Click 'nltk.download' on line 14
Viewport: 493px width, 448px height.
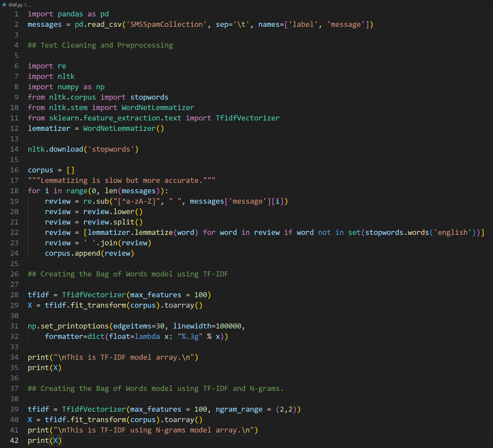pyautogui.click(x=55, y=149)
